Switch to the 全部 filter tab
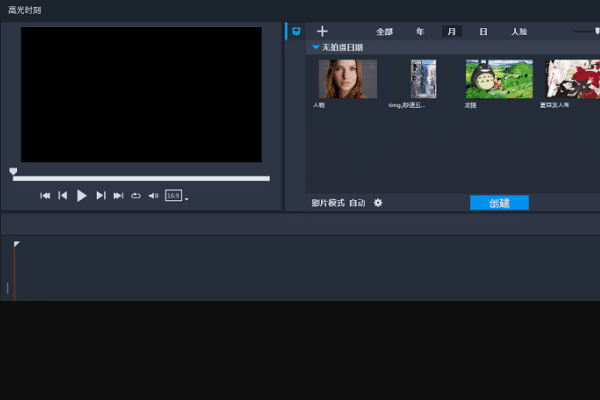600x400 pixels. click(x=384, y=32)
